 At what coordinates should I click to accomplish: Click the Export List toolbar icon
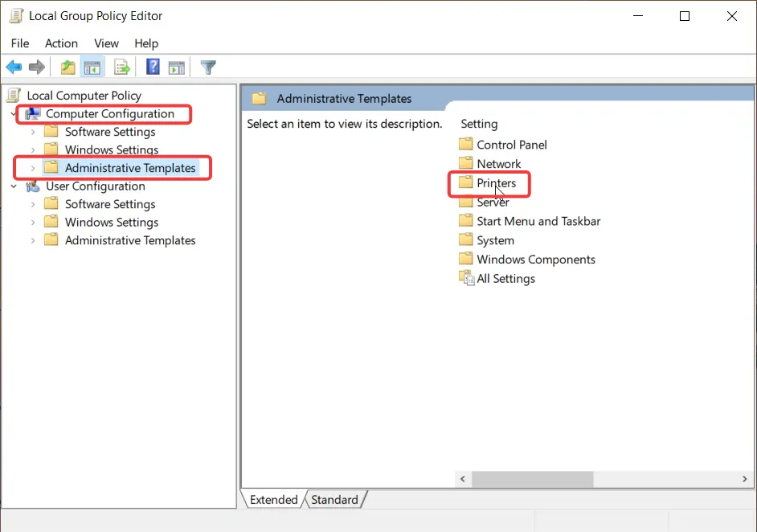pyautogui.click(x=122, y=68)
